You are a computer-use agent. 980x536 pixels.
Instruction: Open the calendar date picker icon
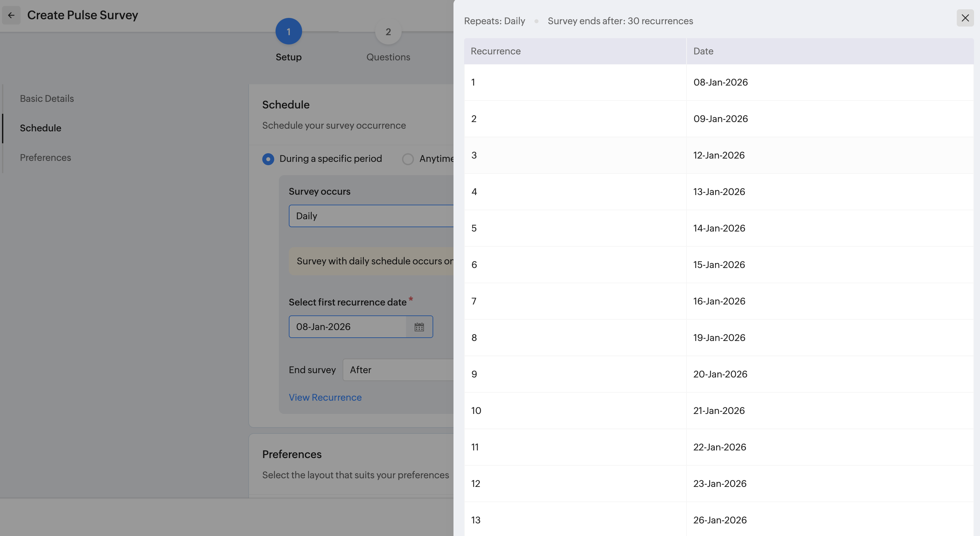point(419,327)
